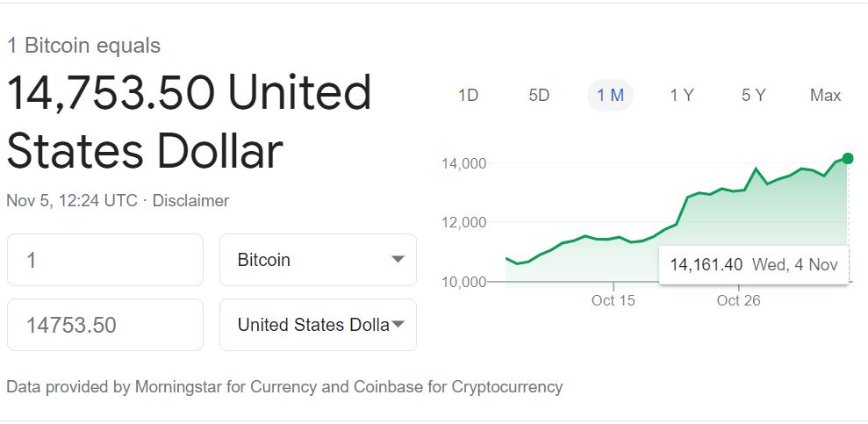
Task: Click the Oct 26 date axis label
Action: 739,300
